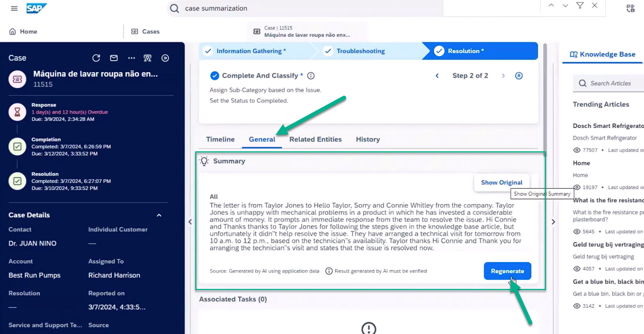
Task: Click the Summary lightbulb icon
Action: 204,161
